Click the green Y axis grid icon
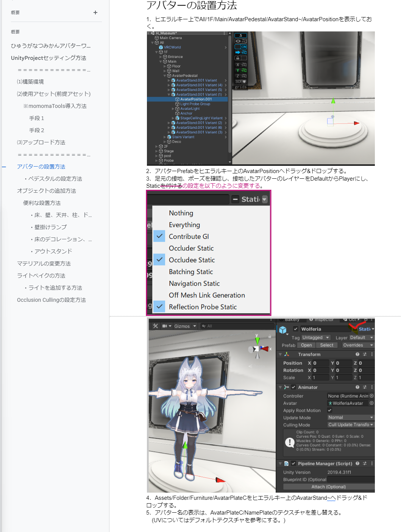Screen dimensions: 401x532 241,70
